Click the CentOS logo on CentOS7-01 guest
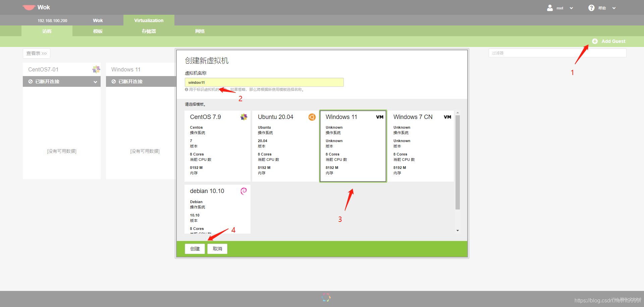 96,69
